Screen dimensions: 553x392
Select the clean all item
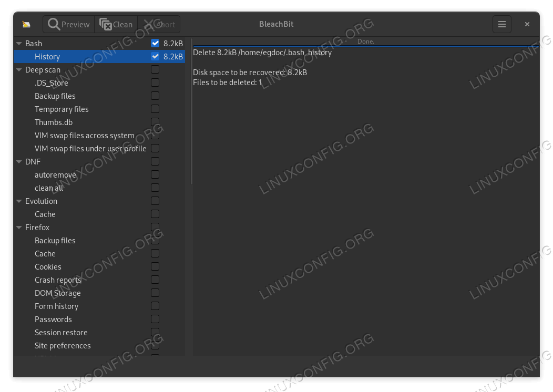pos(99,188)
